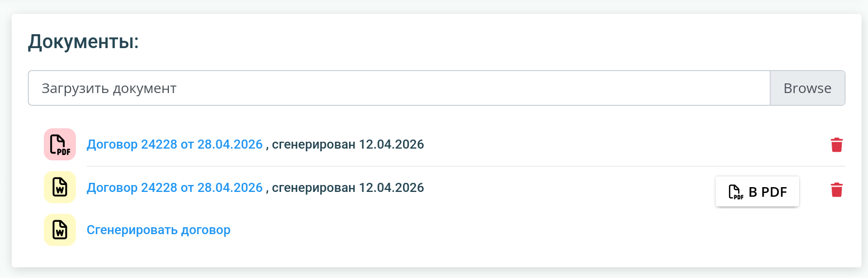Convert Word contract using "В PDF" button
This screenshot has height=278, width=868.
tap(757, 191)
